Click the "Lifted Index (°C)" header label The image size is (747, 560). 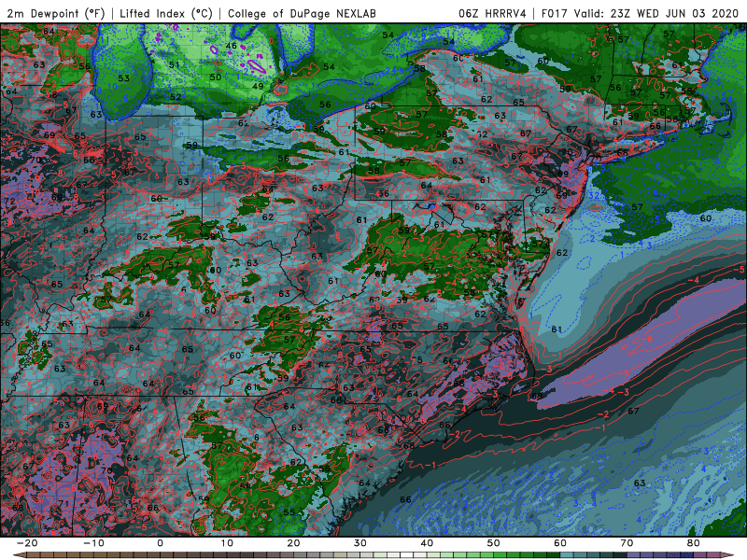(x=165, y=13)
